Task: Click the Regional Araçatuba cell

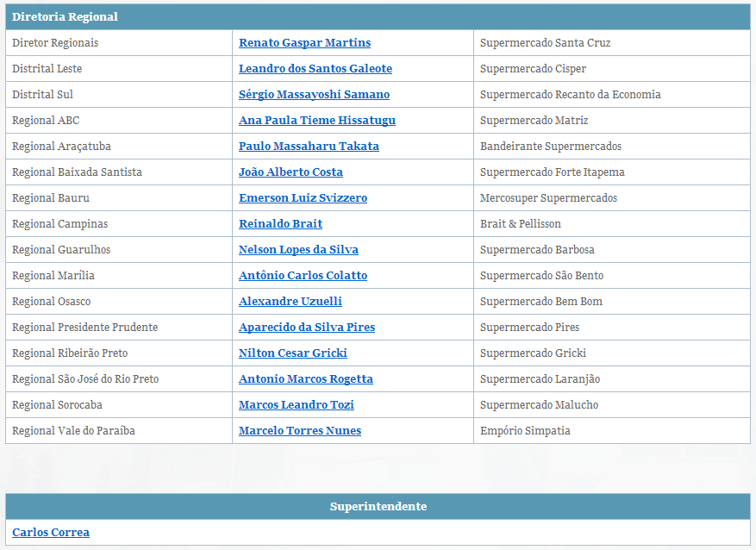Action: 119,147
